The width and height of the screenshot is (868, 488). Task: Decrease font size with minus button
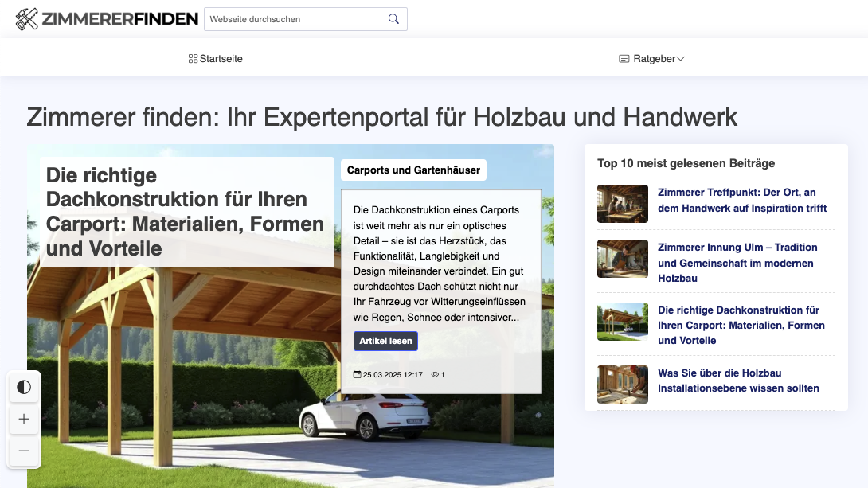click(x=24, y=451)
